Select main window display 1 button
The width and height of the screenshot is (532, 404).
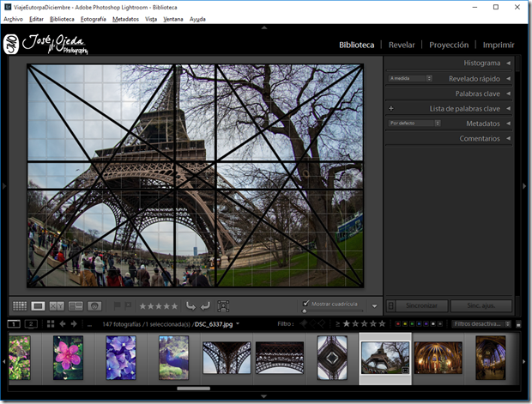pos(14,324)
